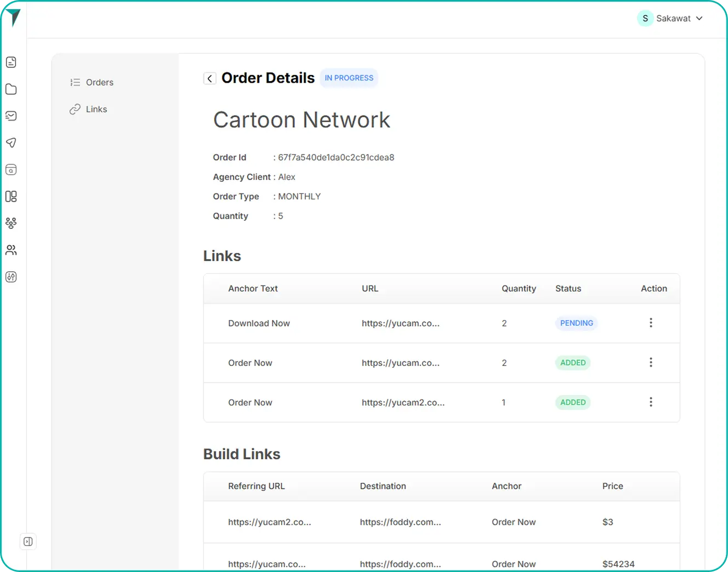Click the https://yucam2.co... referring URL in Build Links
Screen dimensions: 728x572
pyautogui.click(x=269, y=522)
